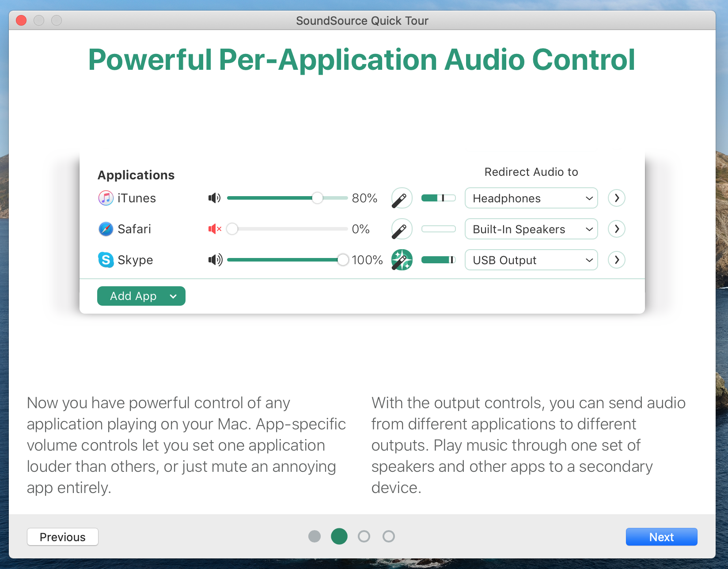Open the USB Output dropdown for Skype
The width and height of the screenshot is (728, 569).
click(531, 260)
